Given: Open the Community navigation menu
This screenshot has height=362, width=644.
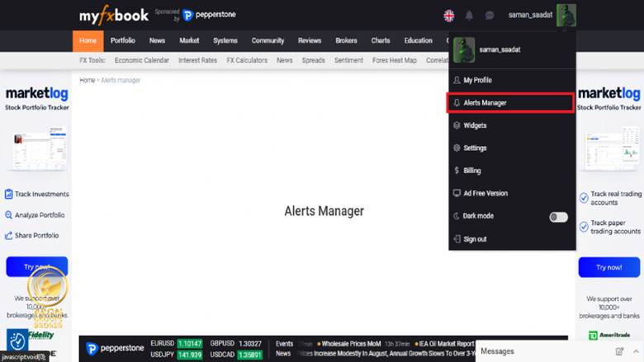Looking at the screenshot, I should (268, 40).
